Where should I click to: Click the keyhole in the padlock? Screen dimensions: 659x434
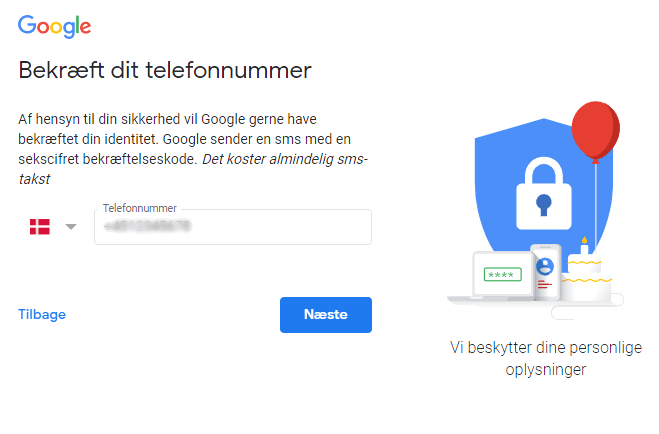pyautogui.click(x=542, y=204)
